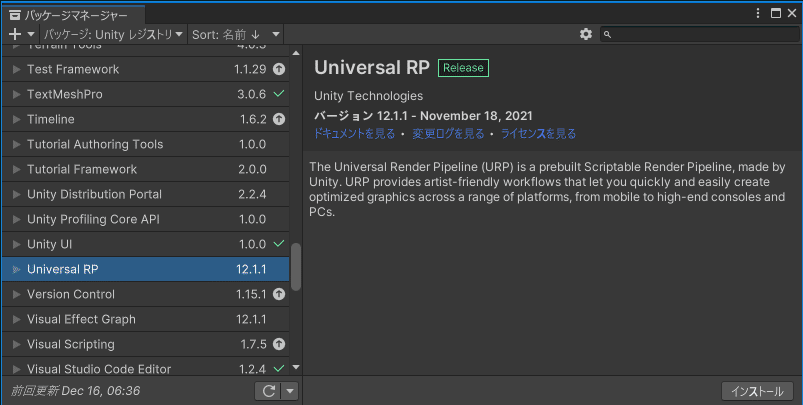This screenshot has height=405, width=803.
Task: Click the Unity Technologies author text
Action: coord(369,96)
